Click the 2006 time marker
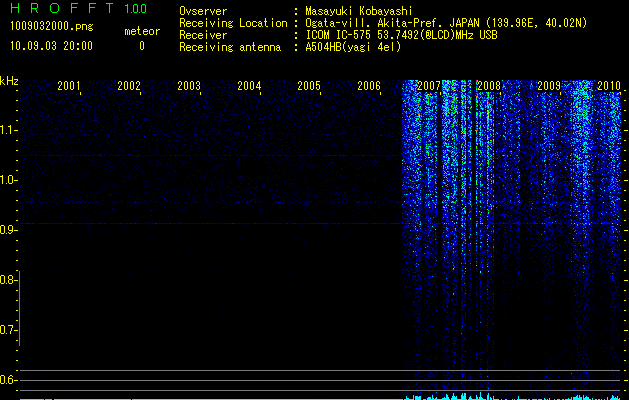Screen dimensions: 629x400 pos(369,86)
